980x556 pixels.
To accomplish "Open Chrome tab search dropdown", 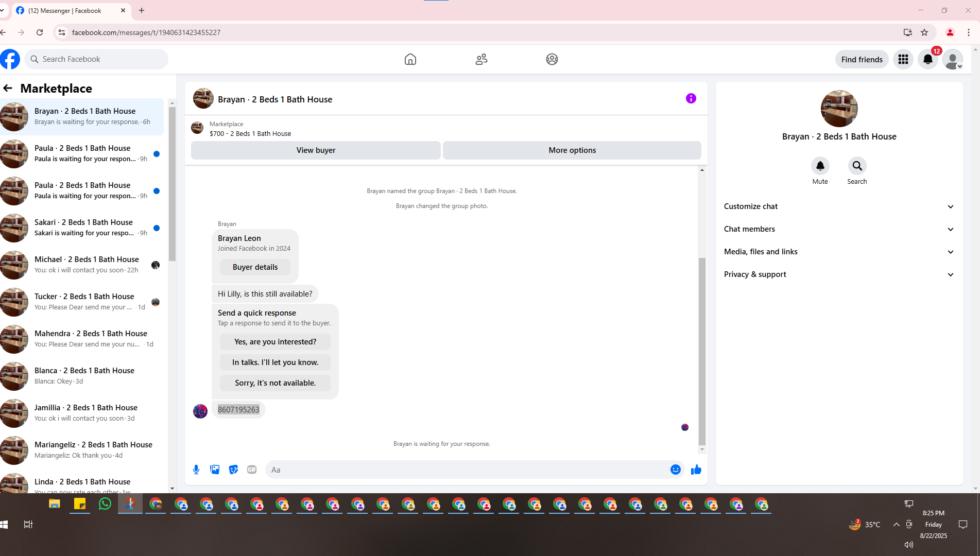I will click(x=3, y=10).
